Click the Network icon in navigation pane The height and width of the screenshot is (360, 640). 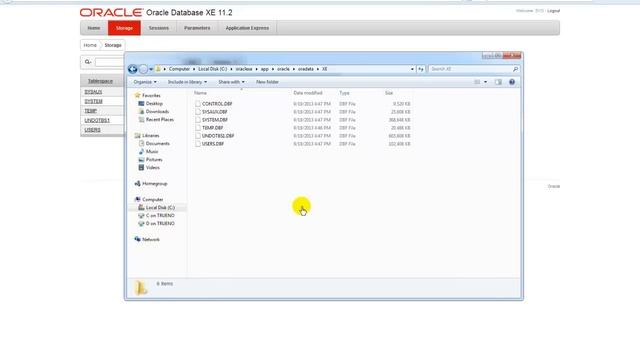(138, 240)
